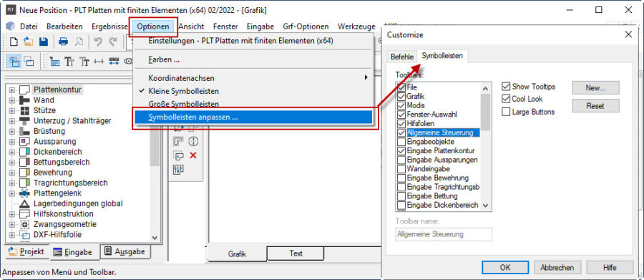Click the red X delete icon

click(x=193, y=155)
